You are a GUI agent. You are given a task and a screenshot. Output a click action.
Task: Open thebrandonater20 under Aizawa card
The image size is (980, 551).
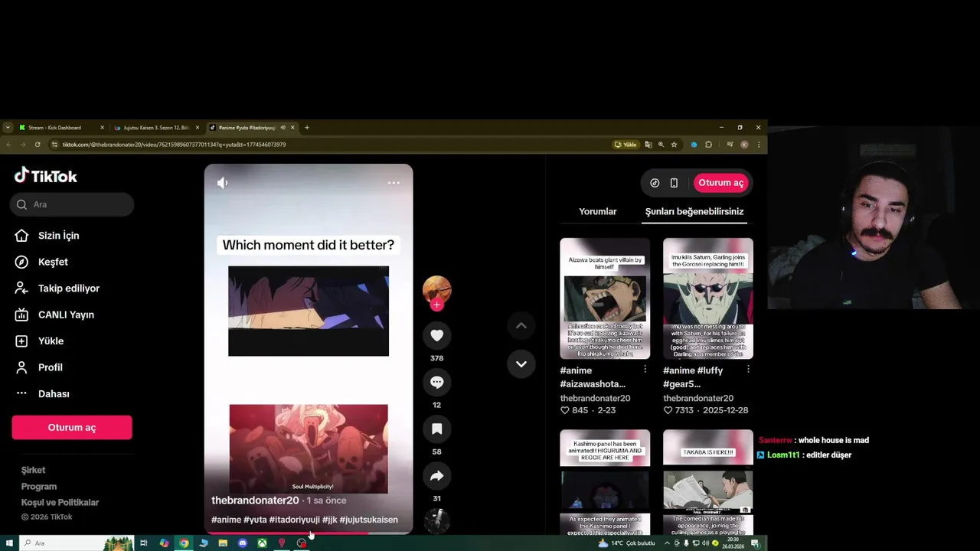595,398
